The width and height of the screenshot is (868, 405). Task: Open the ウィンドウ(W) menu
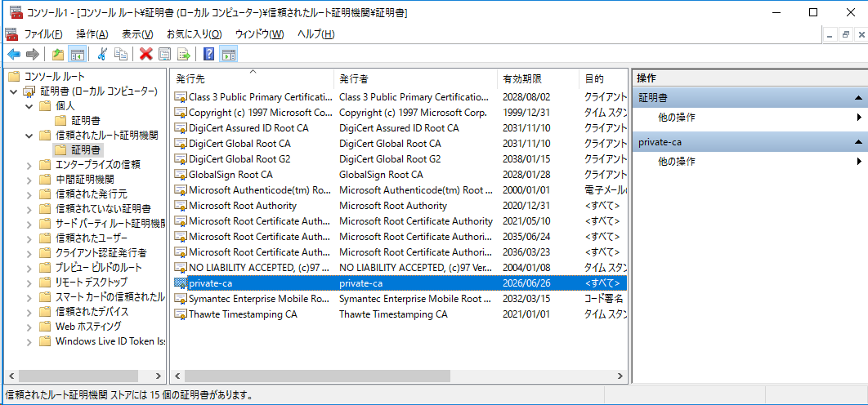coord(259,34)
